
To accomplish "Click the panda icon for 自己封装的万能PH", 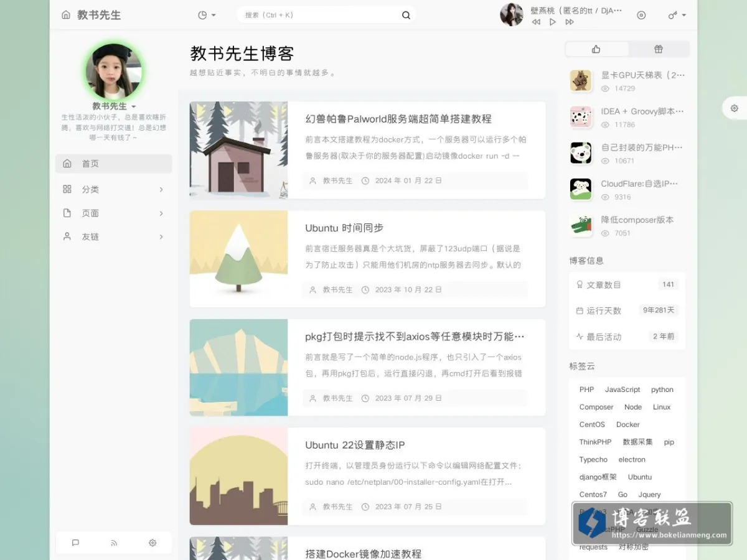I will (581, 152).
